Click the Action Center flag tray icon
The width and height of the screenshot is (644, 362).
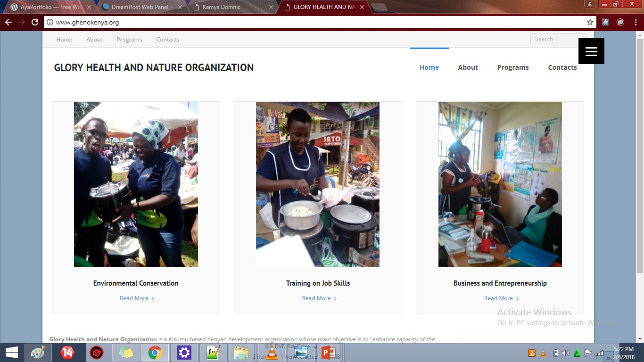click(x=588, y=353)
